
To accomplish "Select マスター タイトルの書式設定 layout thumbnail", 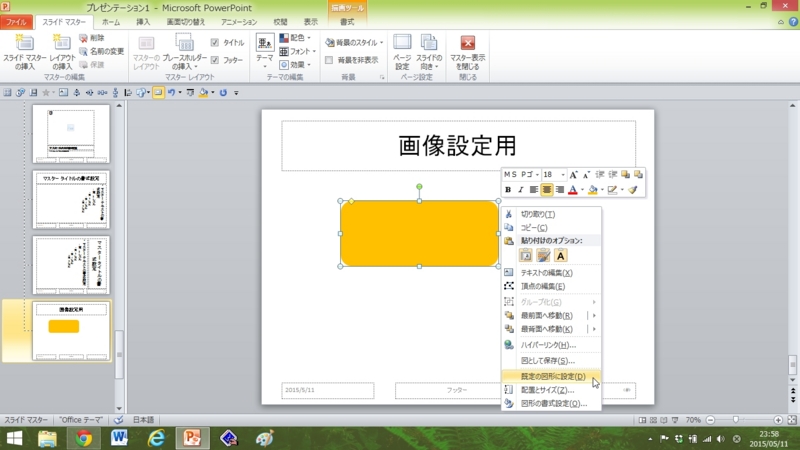I will (71, 199).
